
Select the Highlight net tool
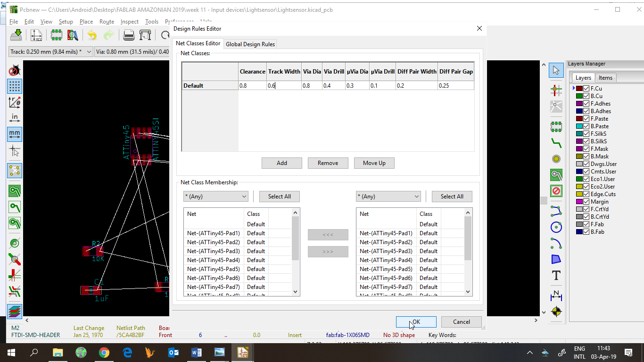(556, 90)
